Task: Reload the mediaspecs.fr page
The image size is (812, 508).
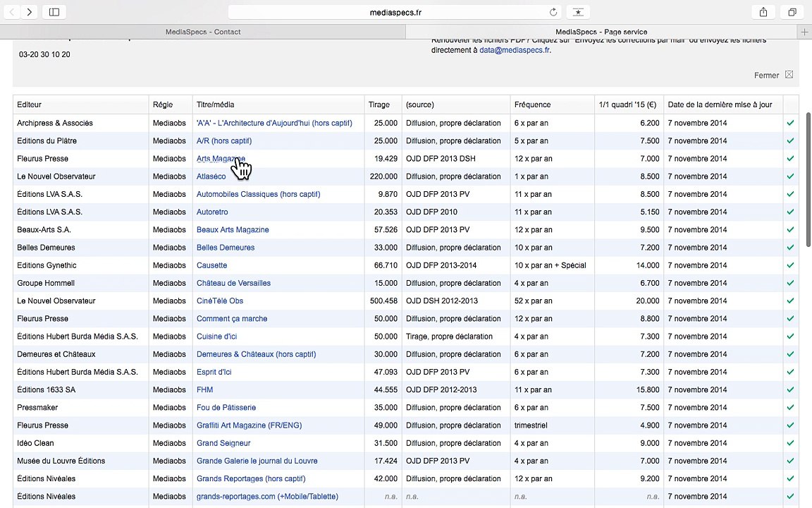Action: (553, 12)
